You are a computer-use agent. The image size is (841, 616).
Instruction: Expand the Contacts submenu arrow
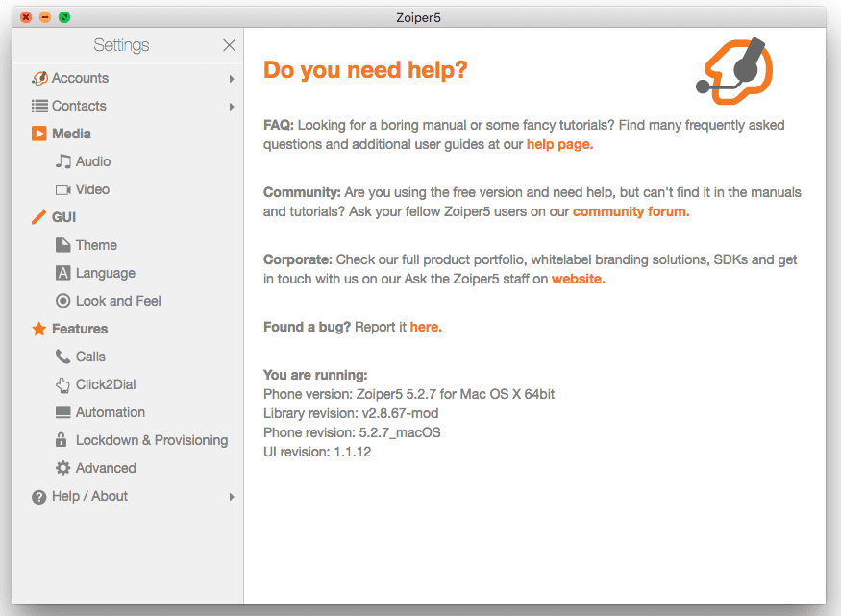pos(232,107)
